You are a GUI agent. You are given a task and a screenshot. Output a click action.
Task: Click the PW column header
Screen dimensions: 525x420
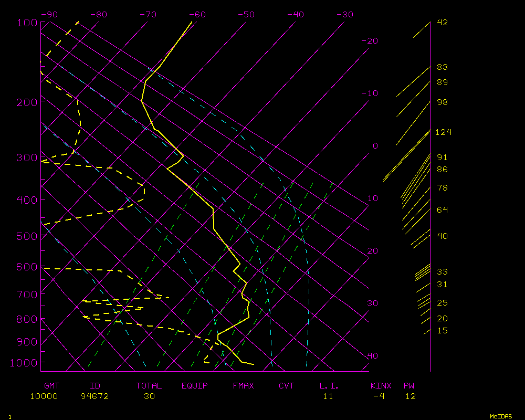click(x=409, y=386)
